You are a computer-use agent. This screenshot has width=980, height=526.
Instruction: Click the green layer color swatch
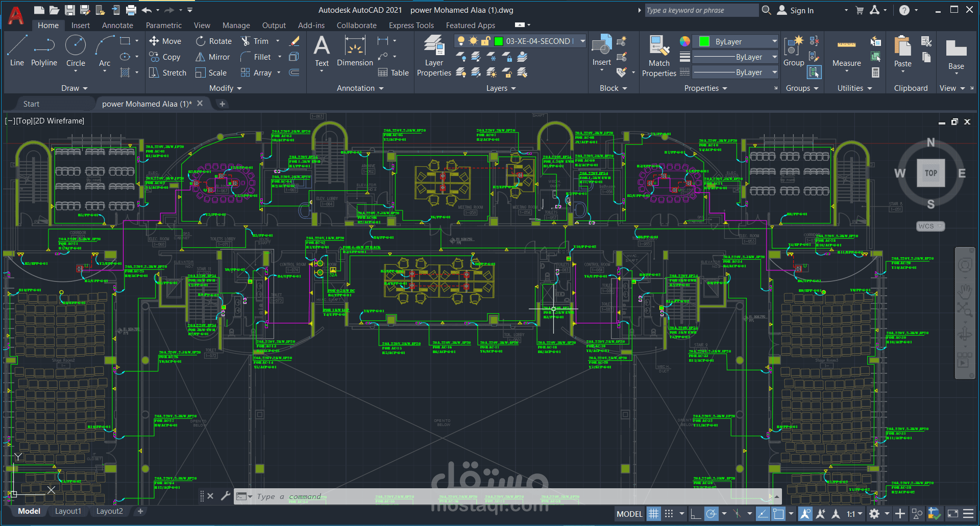705,41
